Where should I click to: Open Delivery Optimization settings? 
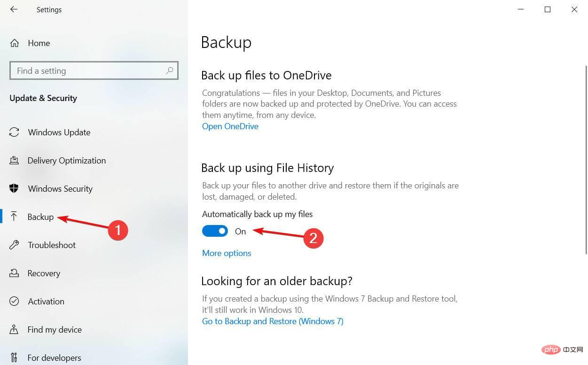pos(66,160)
